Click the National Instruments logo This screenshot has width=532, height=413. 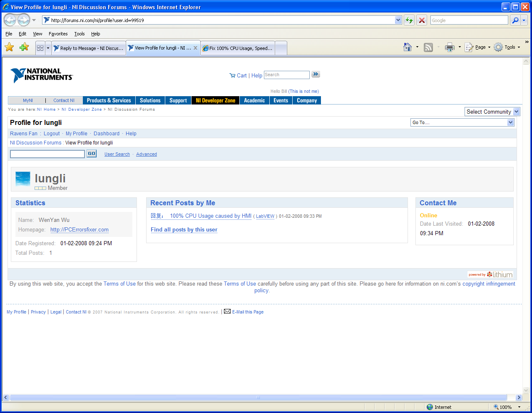pos(41,75)
